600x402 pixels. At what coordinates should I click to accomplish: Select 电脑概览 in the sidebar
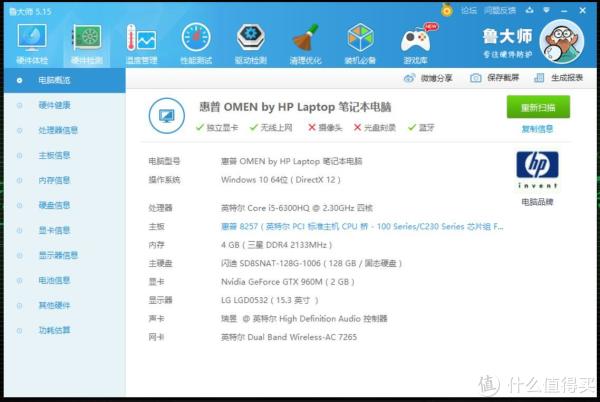[65, 80]
